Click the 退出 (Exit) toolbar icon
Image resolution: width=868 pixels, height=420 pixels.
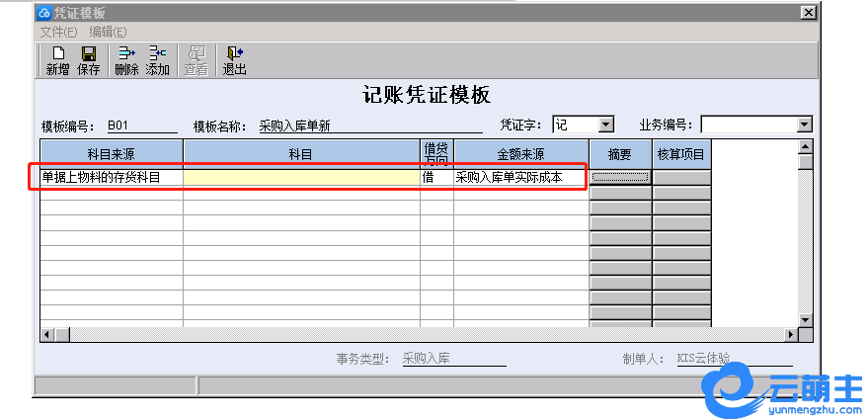coord(234,60)
